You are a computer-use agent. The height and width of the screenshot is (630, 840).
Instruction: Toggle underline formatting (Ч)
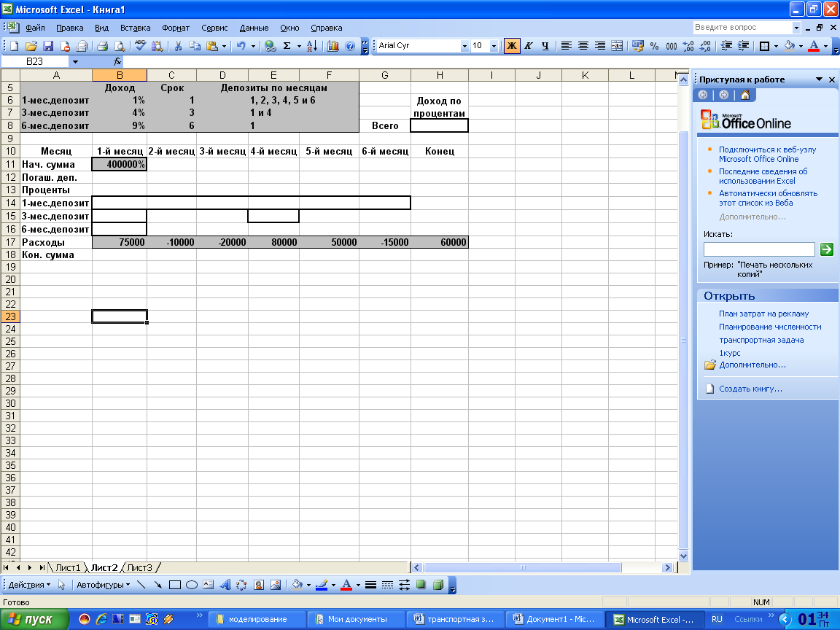(545, 46)
